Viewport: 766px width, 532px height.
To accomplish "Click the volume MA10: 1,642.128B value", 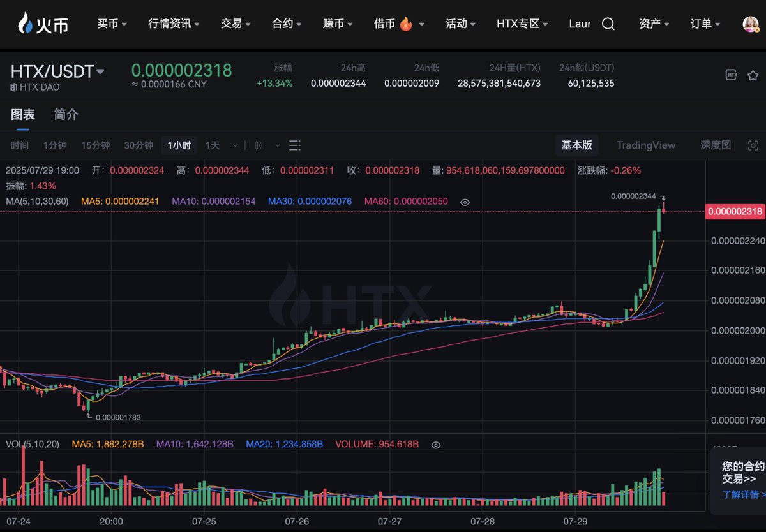I will (x=195, y=444).
